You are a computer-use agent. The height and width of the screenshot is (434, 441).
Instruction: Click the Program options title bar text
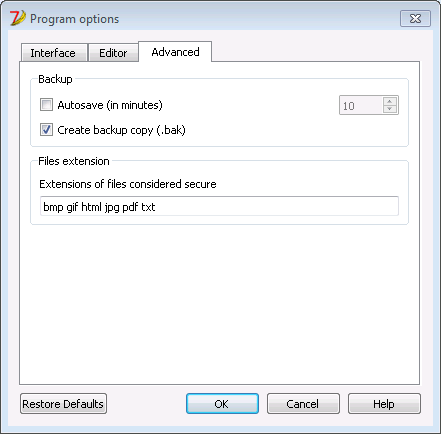pos(74,19)
